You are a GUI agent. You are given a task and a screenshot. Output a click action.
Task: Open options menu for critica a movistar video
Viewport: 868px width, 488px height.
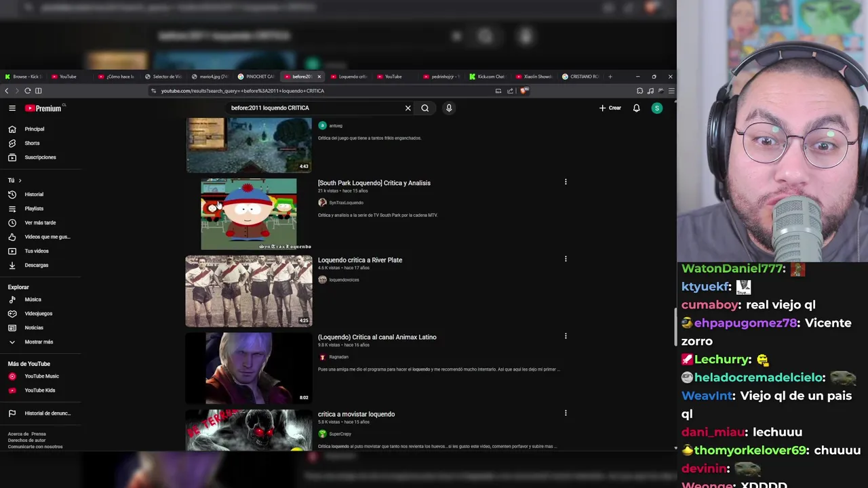(x=566, y=413)
